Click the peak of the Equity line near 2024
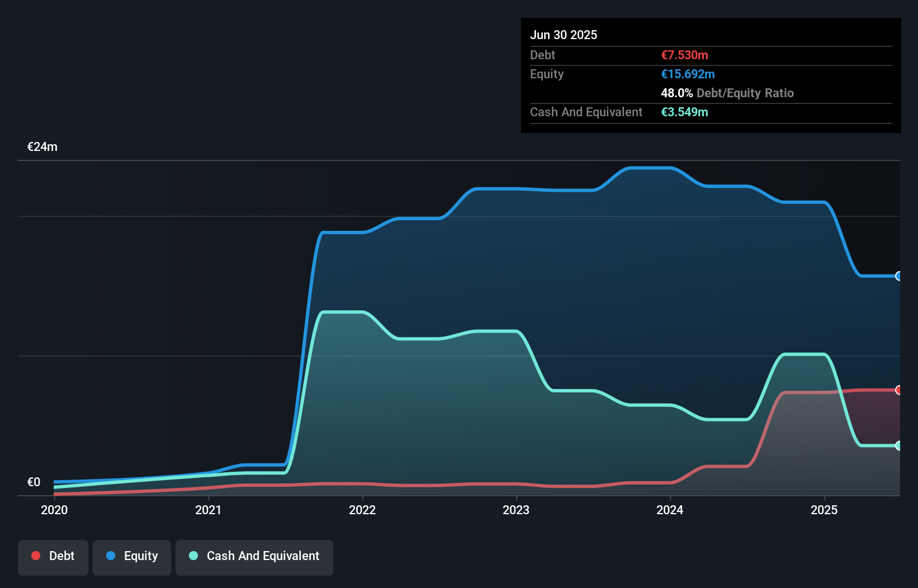 point(651,168)
